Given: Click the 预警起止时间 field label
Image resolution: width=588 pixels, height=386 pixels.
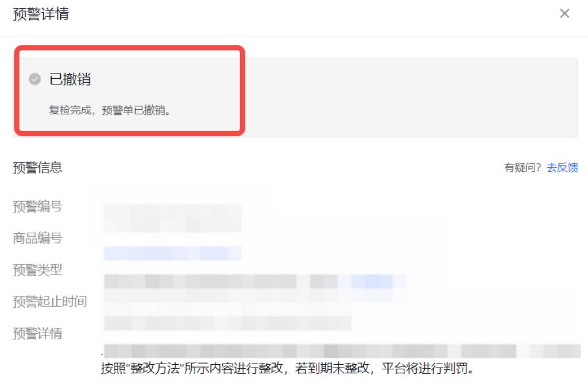Looking at the screenshot, I should (x=50, y=302).
